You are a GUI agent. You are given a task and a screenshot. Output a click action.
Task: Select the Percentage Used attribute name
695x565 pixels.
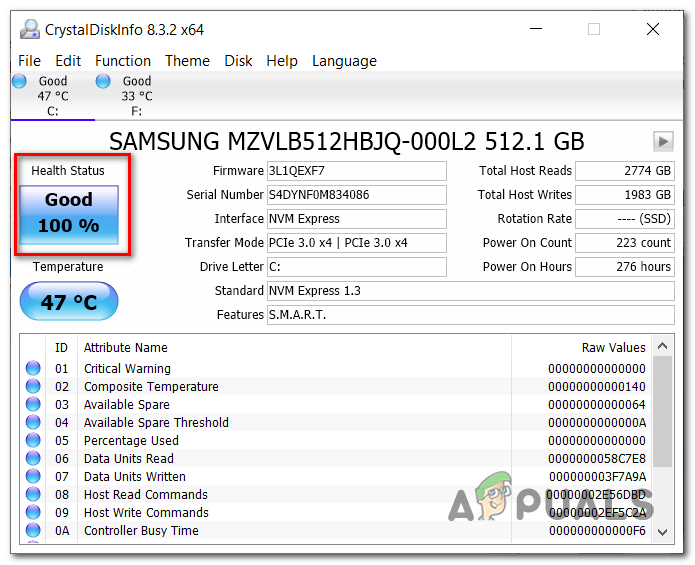(131, 440)
